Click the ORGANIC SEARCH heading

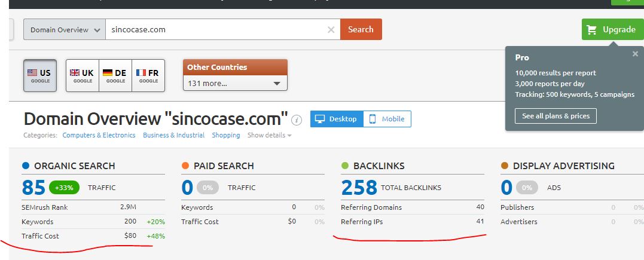click(74, 166)
